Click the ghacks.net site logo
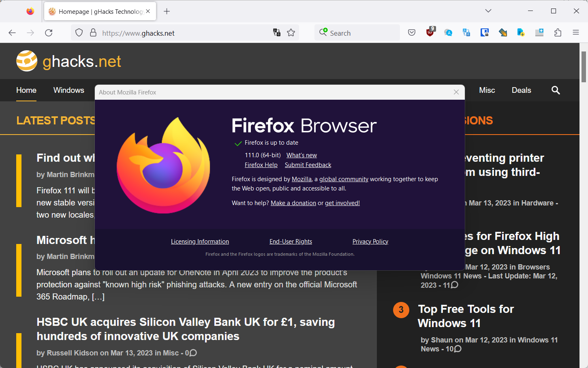Image resolution: width=588 pixels, height=368 pixels. [x=68, y=61]
